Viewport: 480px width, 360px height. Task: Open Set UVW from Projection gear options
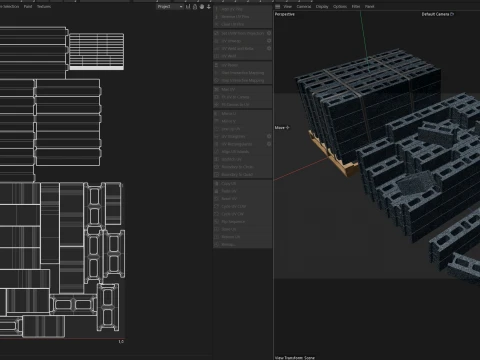tap(269, 33)
